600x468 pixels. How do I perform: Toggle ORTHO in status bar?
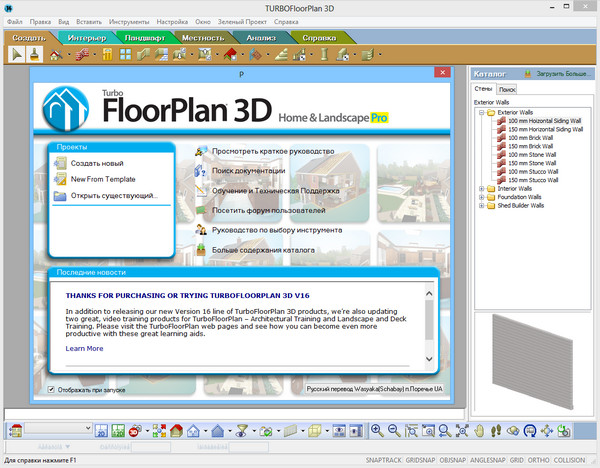point(538,460)
